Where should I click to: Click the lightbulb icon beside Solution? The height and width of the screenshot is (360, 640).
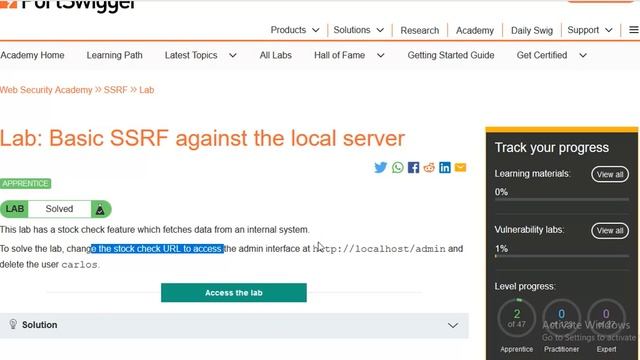[x=13, y=324]
